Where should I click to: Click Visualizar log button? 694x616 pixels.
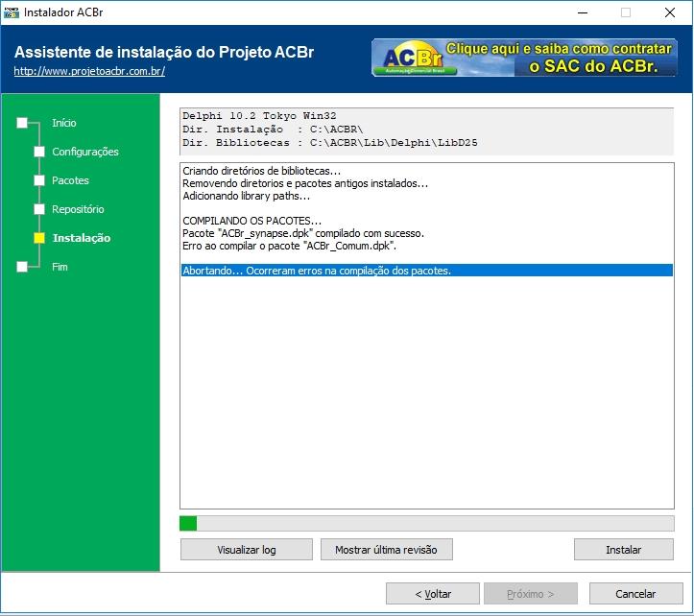[247, 550]
